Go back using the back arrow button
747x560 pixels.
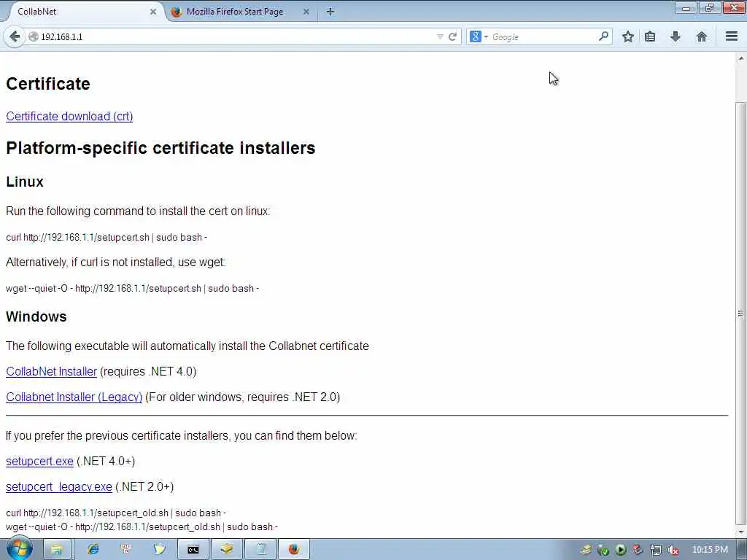point(15,36)
